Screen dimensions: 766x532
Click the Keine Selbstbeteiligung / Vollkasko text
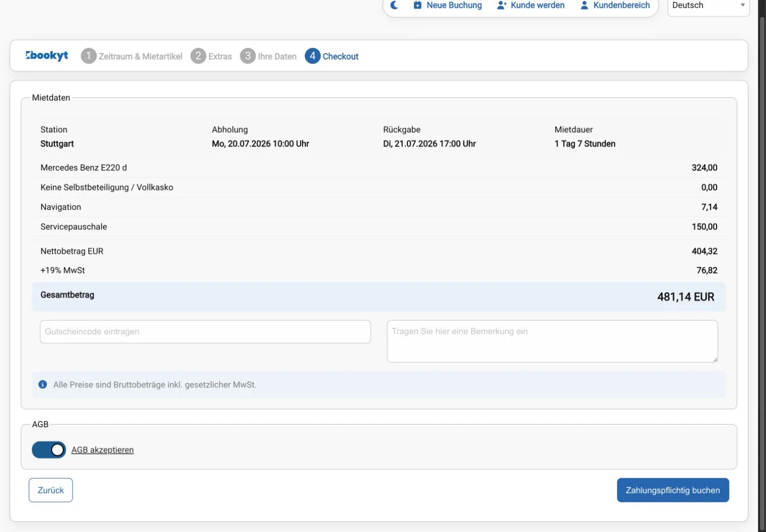[x=107, y=188]
